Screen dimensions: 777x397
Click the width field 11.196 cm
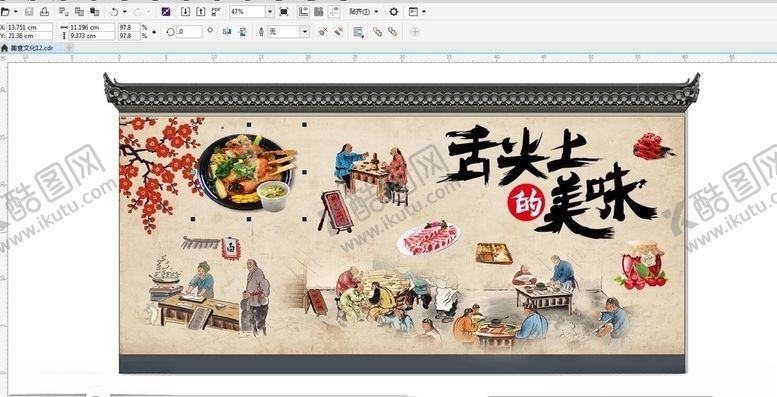(92, 28)
